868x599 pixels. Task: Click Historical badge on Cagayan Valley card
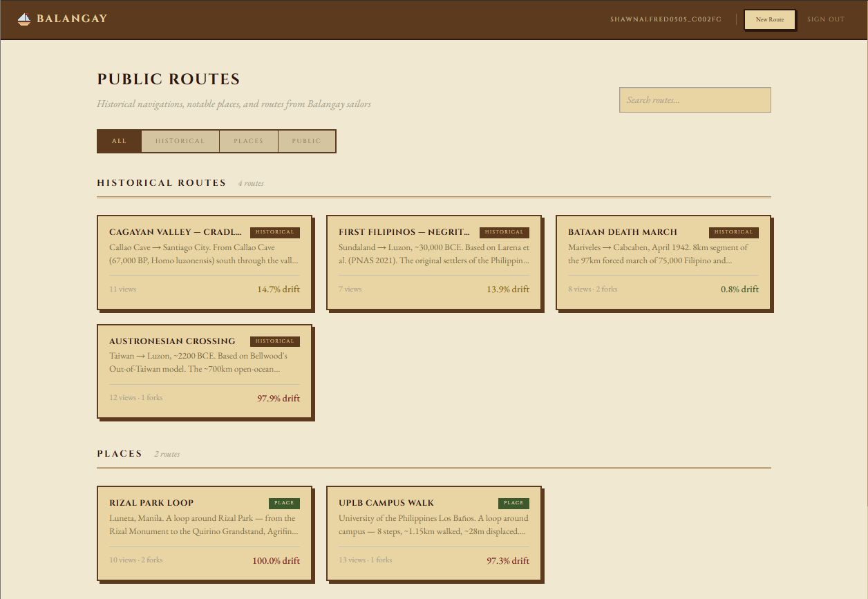coord(275,232)
